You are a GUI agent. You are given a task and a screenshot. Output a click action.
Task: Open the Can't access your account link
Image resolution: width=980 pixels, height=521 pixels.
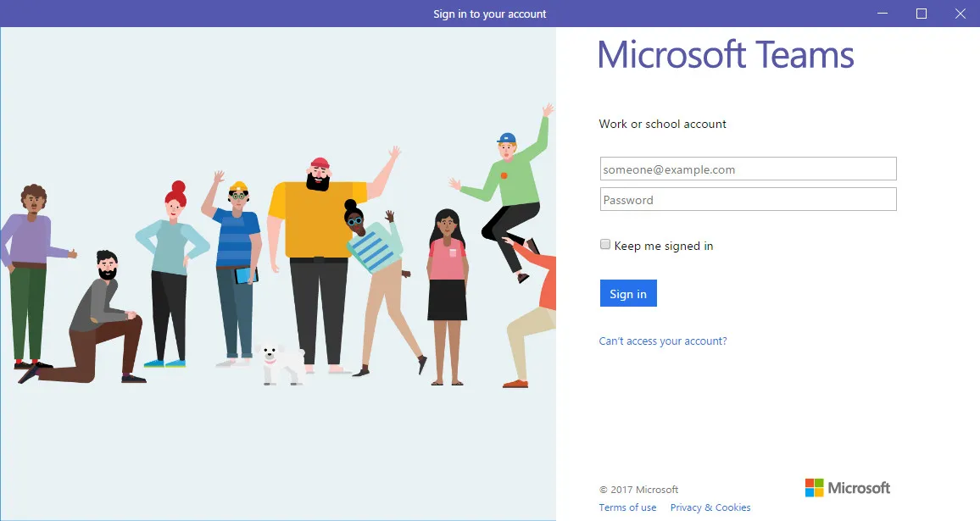(x=662, y=341)
